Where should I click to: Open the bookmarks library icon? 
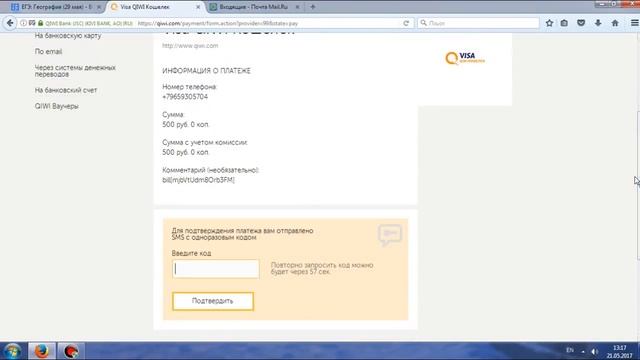564,23
